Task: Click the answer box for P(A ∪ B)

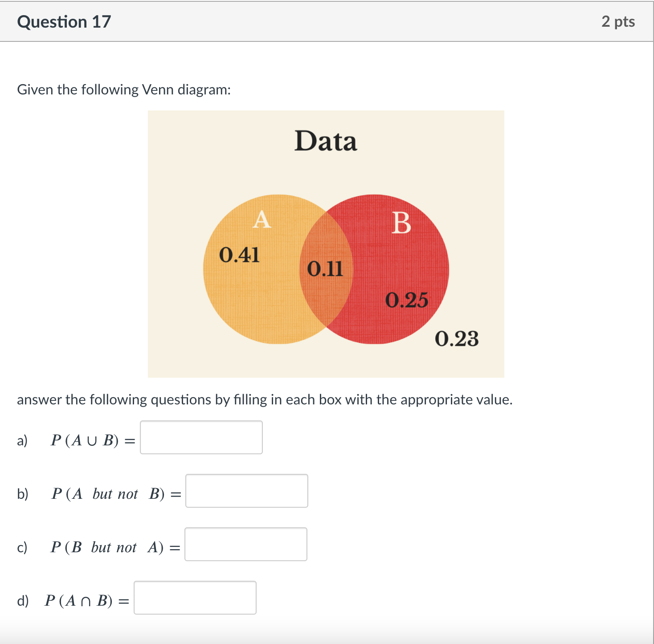Action: pos(201,437)
